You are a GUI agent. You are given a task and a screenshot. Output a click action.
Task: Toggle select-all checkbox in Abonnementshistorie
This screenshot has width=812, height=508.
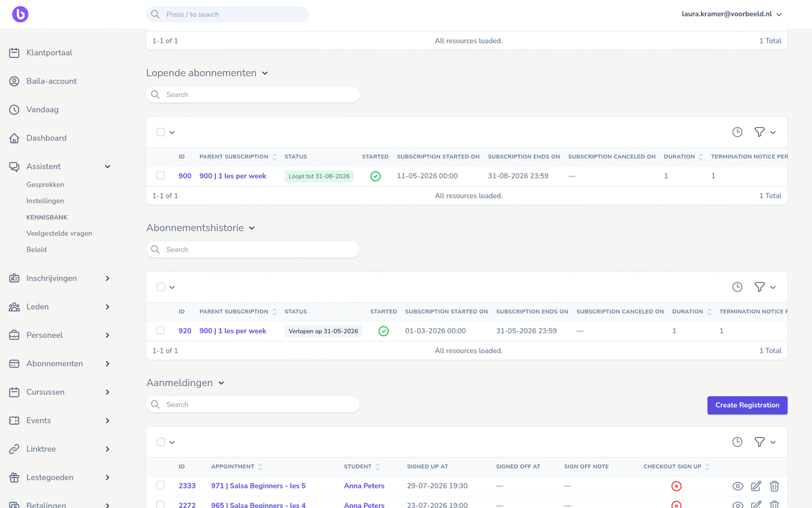[x=161, y=287]
